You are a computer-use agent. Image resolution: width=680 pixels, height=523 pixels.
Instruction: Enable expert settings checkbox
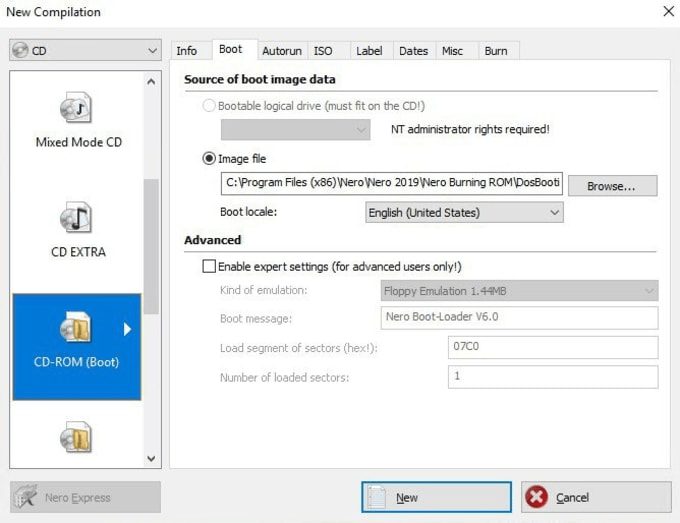(x=209, y=266)
